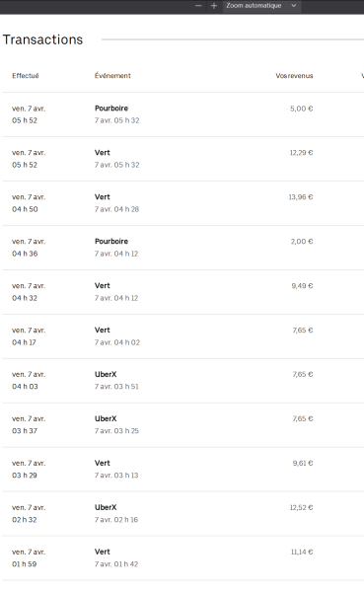This screenshot has width=364, height=592.
Task: Select the Vert transaction of 9,61 €
Action: click(x=183, y=470)
